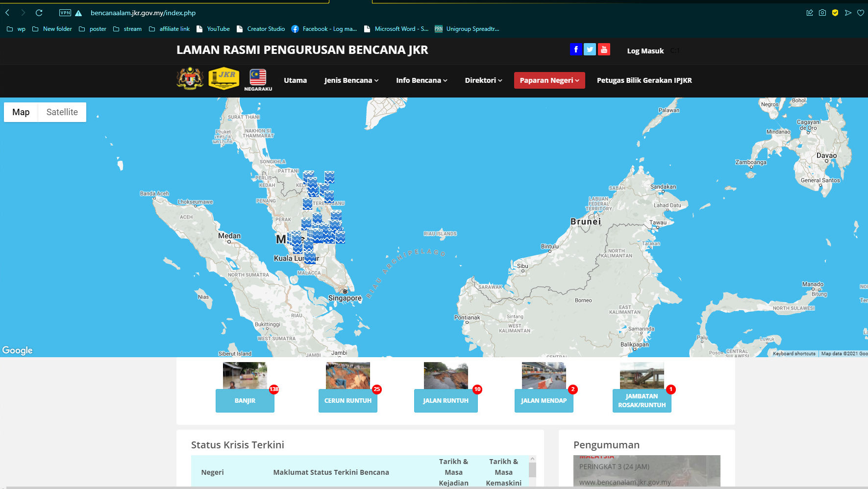Screen dimensions: 868x489
Task: Open the Facebook social icon
Action: pos(576,49)
